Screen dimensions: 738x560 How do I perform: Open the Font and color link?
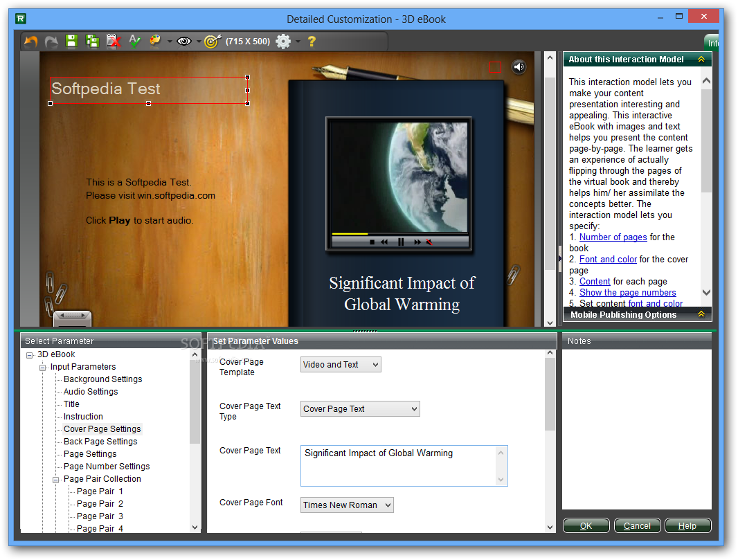point(608,260)
